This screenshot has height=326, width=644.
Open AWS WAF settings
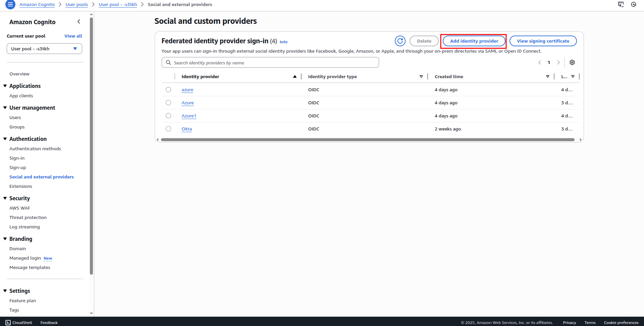pyautogui.click(x=20, y=208)
